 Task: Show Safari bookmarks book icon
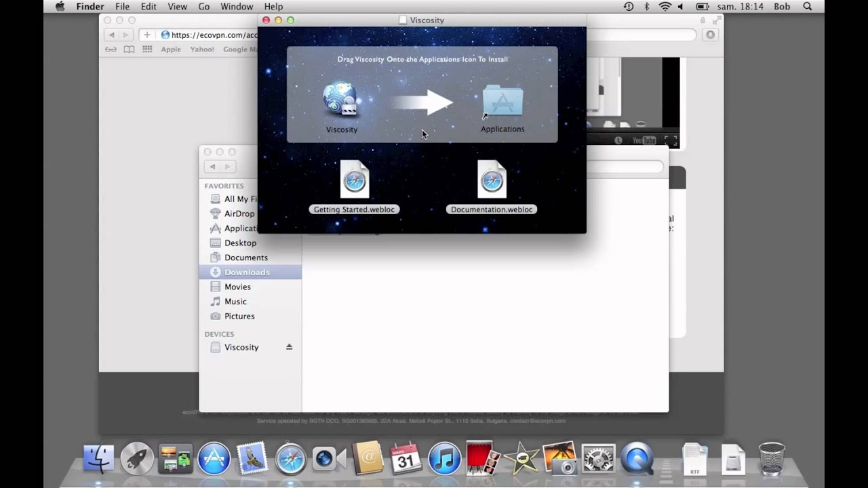pyautogui.click(x=129, y=49)
